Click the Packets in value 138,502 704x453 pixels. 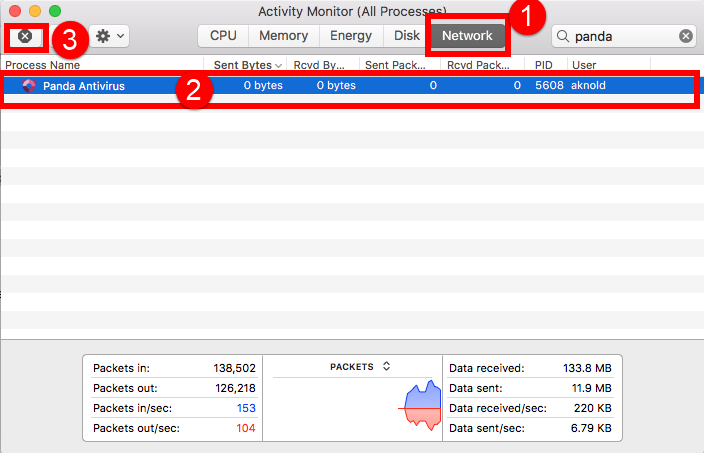[x=234, y=368]
